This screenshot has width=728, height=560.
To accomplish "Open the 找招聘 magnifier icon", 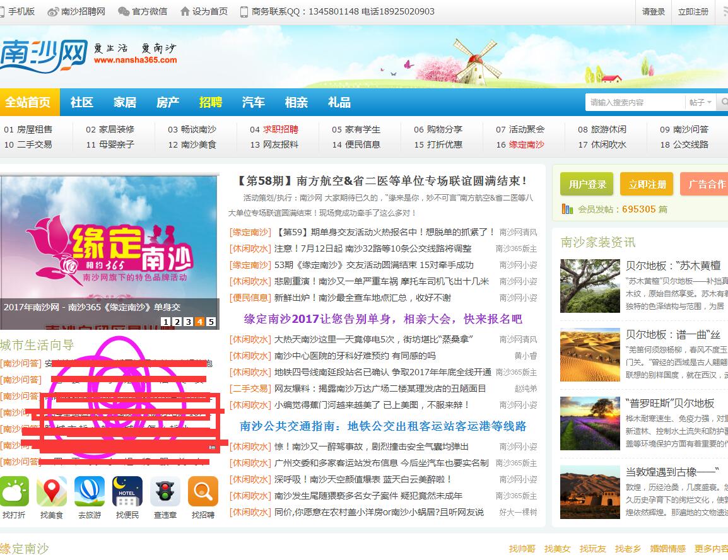I will point(203,491).
